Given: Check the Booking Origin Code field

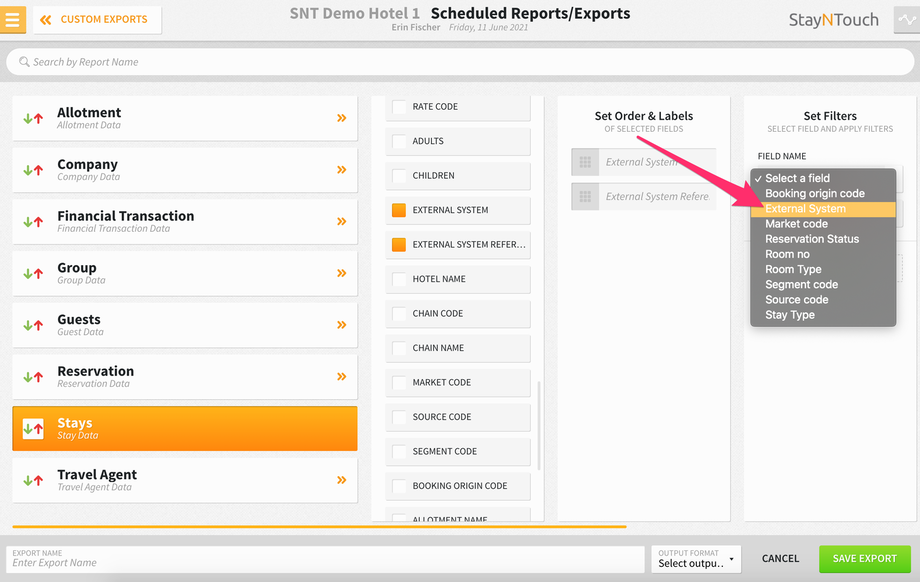Looking at the screenshot, I should (399, 486).
